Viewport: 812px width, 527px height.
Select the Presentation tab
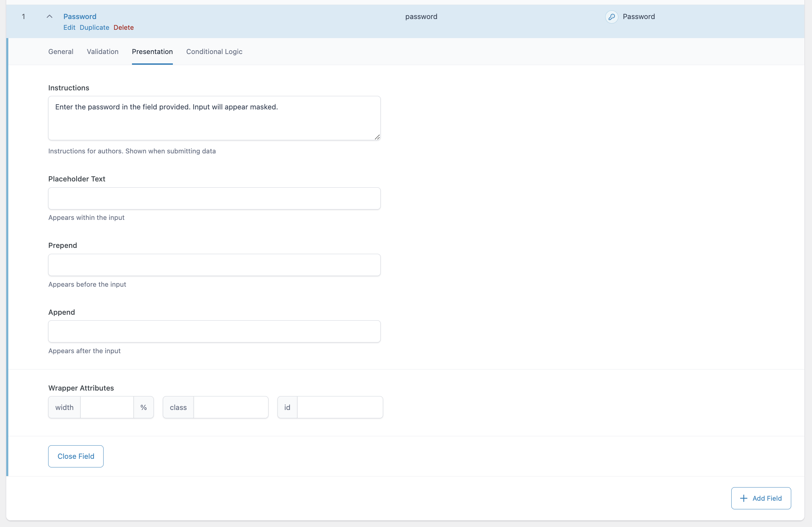152,52
